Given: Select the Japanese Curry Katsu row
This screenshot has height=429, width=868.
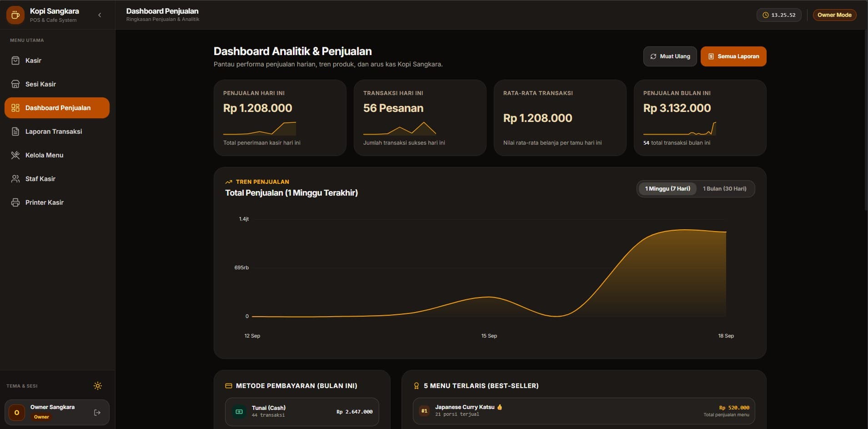Looking at the screenshot, I should [584, 411].
